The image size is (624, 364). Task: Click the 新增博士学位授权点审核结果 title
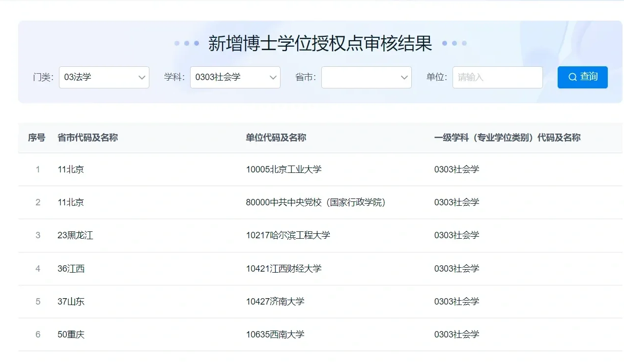[320, 43]
